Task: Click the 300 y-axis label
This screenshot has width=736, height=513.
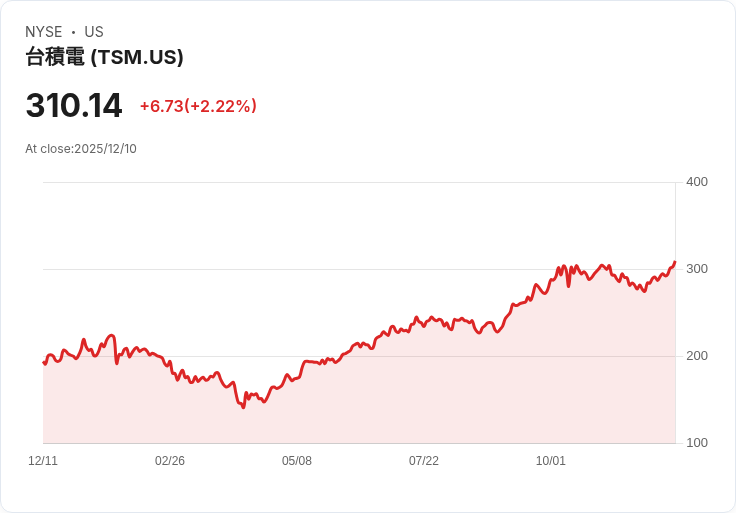Action: coord(696,269)
